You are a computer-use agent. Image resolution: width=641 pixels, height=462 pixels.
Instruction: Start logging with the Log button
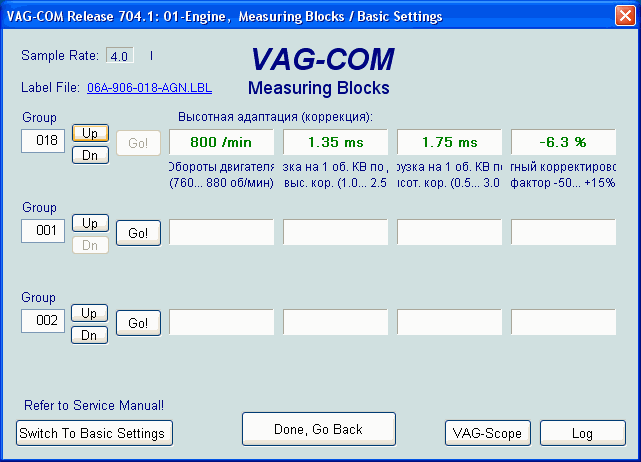tap(583, 433)
